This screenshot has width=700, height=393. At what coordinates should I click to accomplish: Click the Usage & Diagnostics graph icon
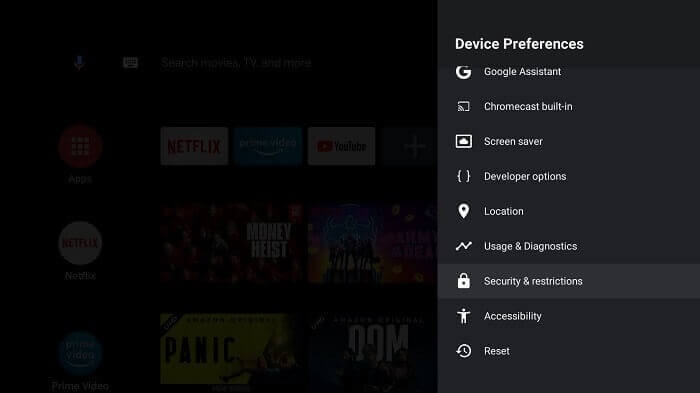(463, 246)
